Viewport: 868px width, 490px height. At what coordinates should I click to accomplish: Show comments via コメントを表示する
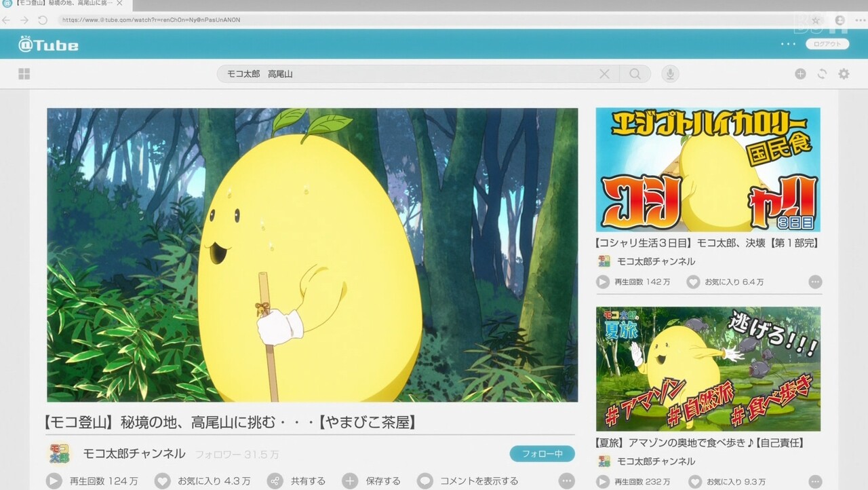[x=479, y=481]
